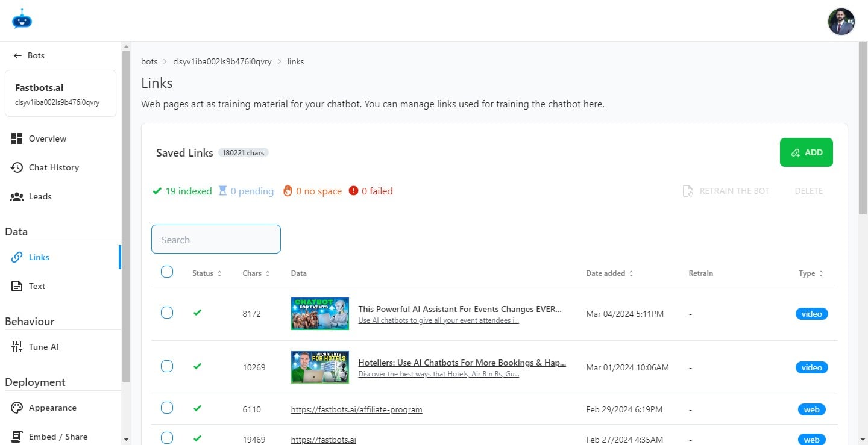Click the green ADD button

806,152
